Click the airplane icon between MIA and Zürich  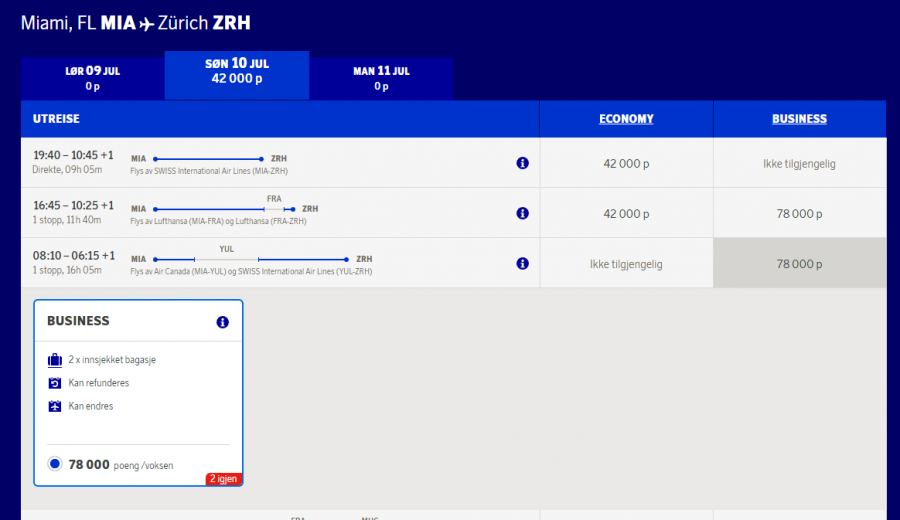[x=149, y=23]
